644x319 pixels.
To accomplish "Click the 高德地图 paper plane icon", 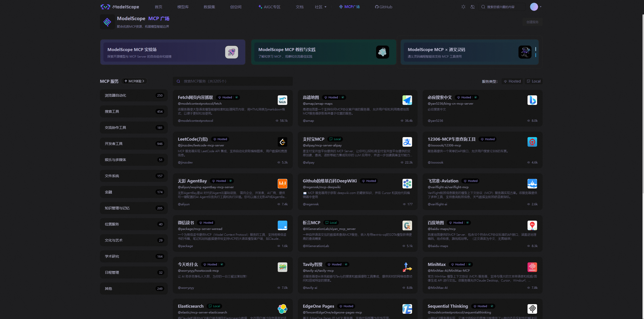I will 407,100.
